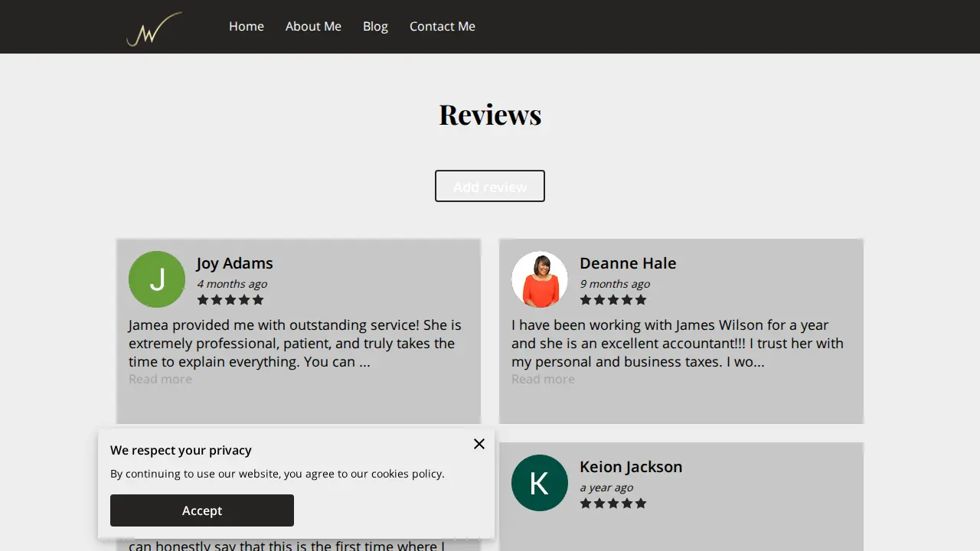This screenshot has height=551, width=980.
Task: Click the '4 months ago' timestamp
Action: pos(232,284)
